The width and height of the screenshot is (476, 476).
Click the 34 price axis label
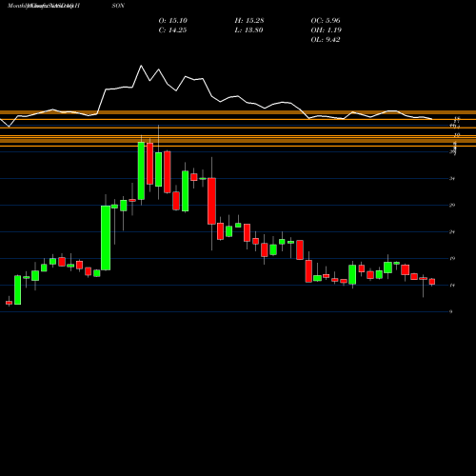coord(452,179)
